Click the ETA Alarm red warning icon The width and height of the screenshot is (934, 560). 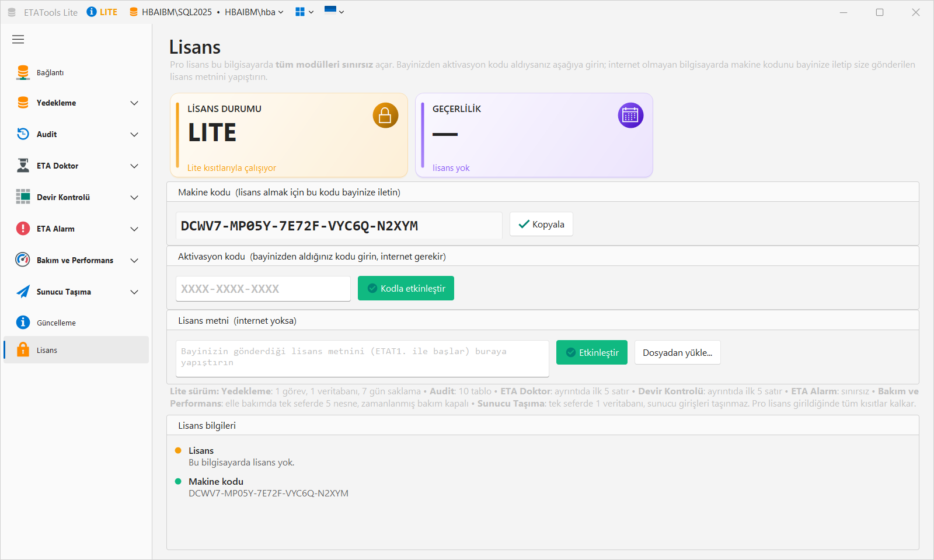[x=23, y=229]
